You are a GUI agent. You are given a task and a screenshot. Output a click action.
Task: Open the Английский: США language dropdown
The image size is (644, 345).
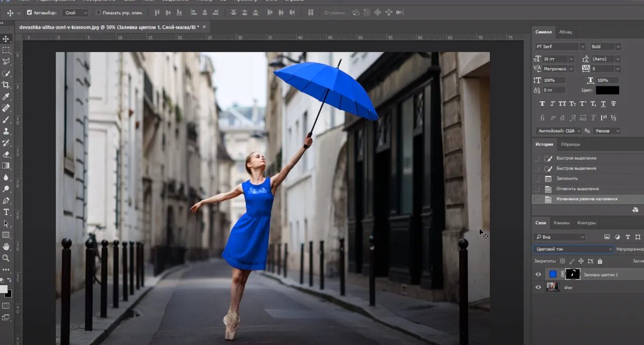point(558,131)
